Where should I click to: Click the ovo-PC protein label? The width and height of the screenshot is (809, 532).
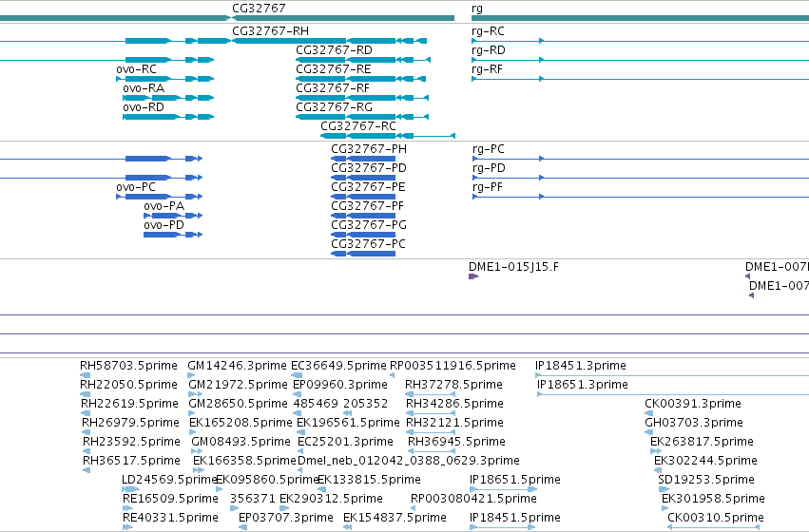pos(136,187)
